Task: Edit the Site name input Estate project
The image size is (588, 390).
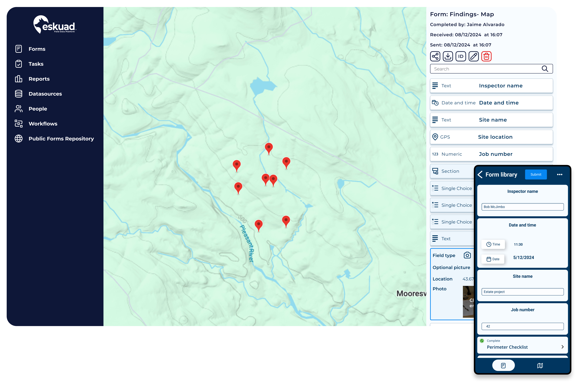Action: 522,292
